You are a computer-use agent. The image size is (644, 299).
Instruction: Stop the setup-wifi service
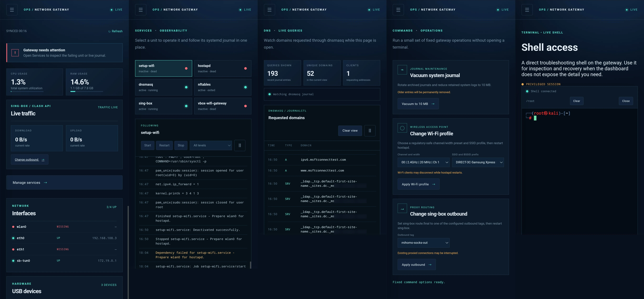coord(181,145)
